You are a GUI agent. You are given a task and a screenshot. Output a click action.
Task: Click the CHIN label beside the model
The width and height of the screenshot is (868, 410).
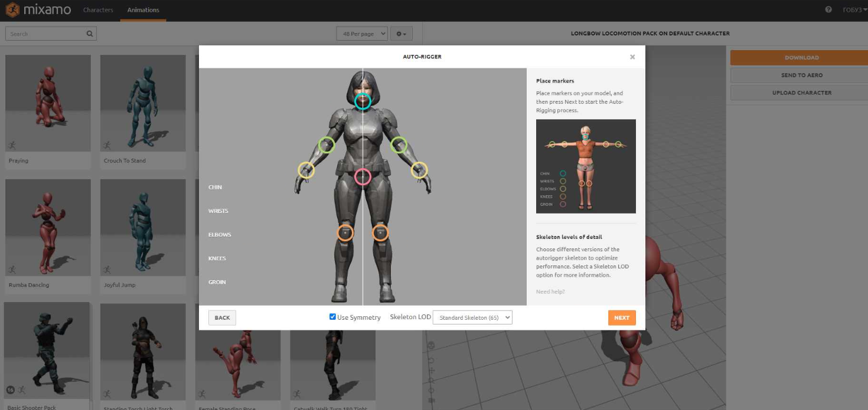215,188
